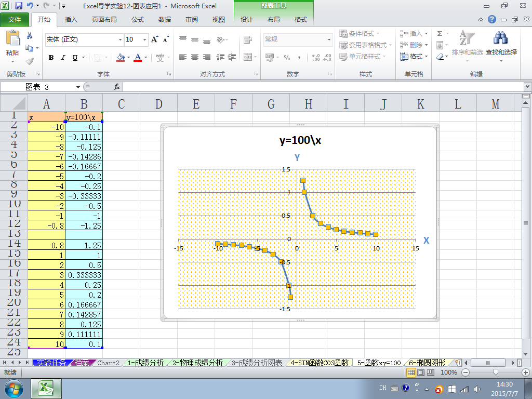
Task: Click the Insert Function fx button
Action: click(117, 87)
